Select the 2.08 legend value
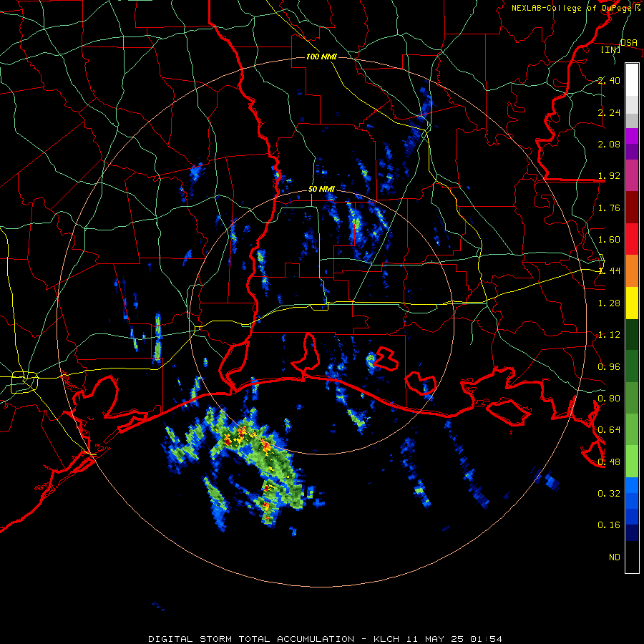Screen dimensions: 644x644 (609, 144)
